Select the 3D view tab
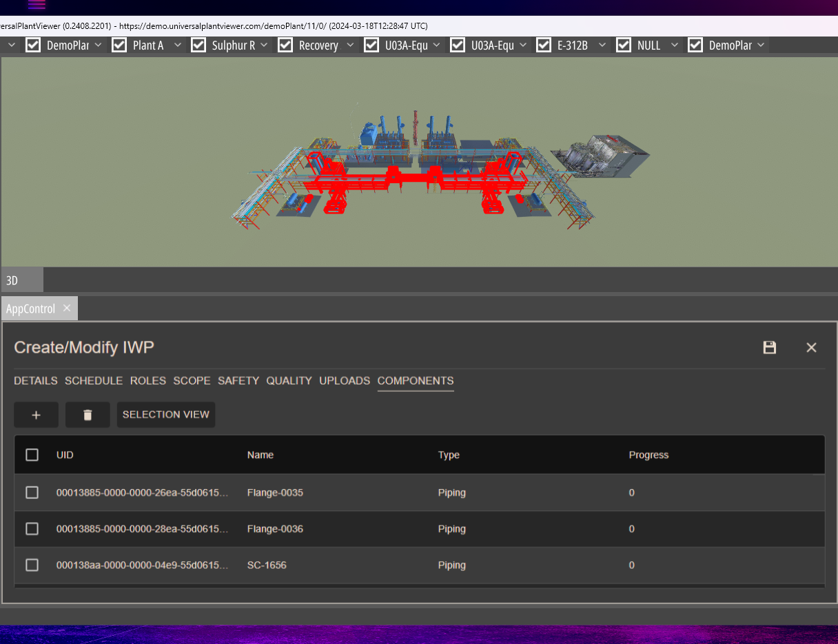This screenshot has height=644, width=838. [12, 280]
